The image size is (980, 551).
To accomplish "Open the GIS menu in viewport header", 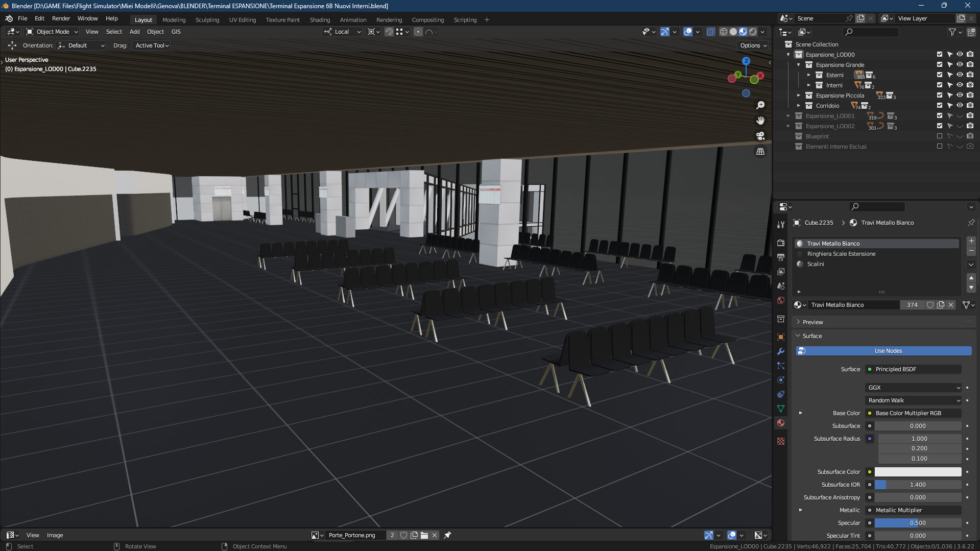I will (x=176, y=32).
